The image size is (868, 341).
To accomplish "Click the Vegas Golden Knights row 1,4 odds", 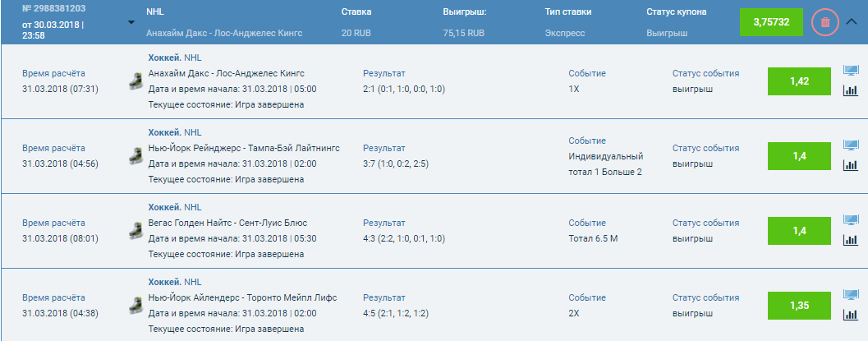I will (800, 231).
